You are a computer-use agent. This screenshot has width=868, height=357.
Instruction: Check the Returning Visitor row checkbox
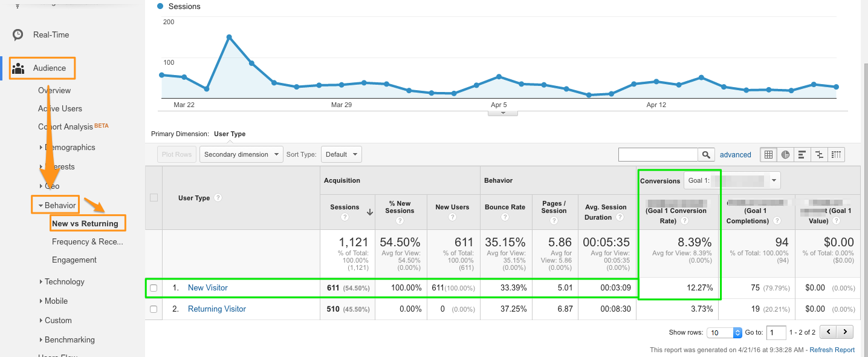click(x=154, y=309)
